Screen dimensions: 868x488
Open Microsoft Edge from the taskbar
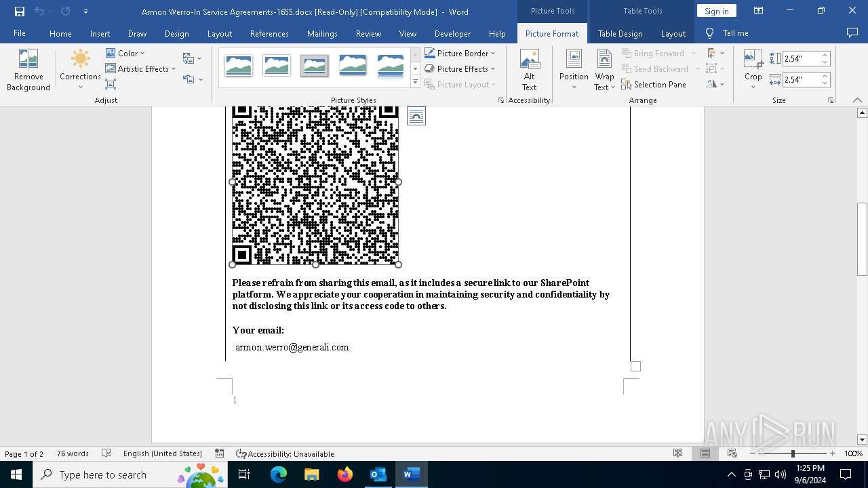click(x=279, y=474)
